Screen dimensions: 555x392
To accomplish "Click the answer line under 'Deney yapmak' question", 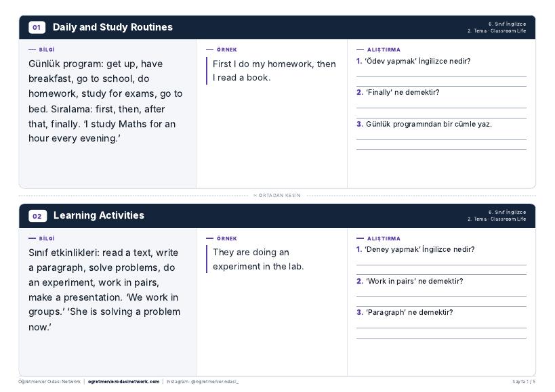I will (x=441, y=265).
